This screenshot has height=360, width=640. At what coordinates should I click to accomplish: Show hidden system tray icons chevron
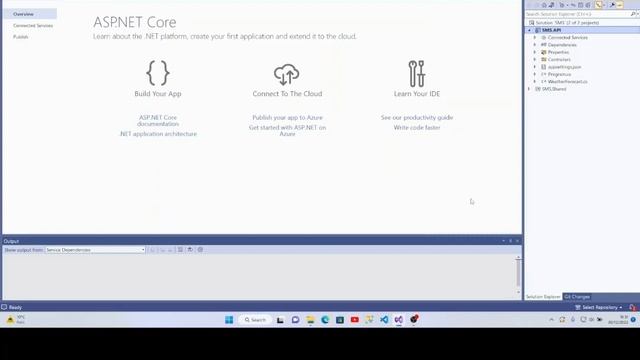[x=551, y=320]
